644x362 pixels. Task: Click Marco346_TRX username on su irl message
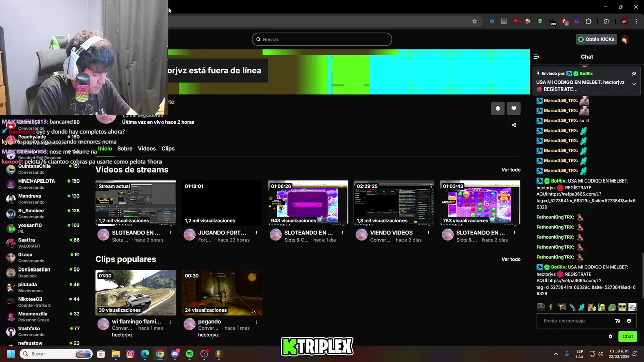(560, 121)
